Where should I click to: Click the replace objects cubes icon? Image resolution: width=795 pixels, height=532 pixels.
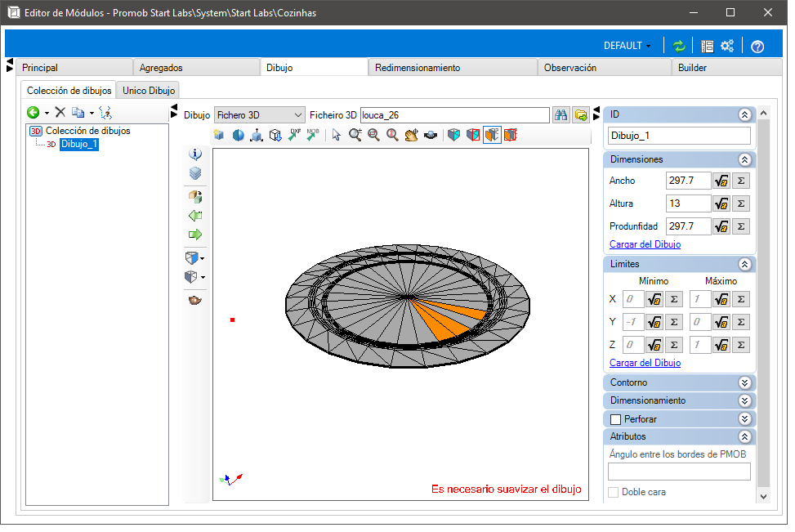195,196
